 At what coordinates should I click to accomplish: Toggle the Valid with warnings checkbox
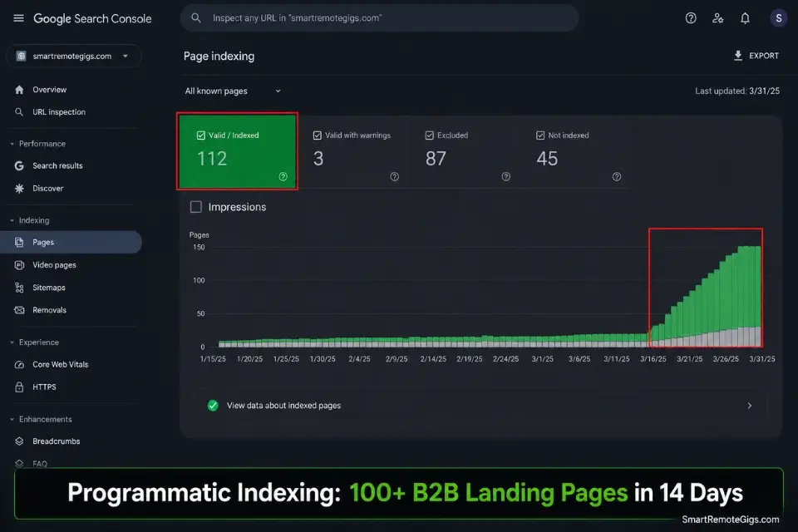click(x=318, y=135)
